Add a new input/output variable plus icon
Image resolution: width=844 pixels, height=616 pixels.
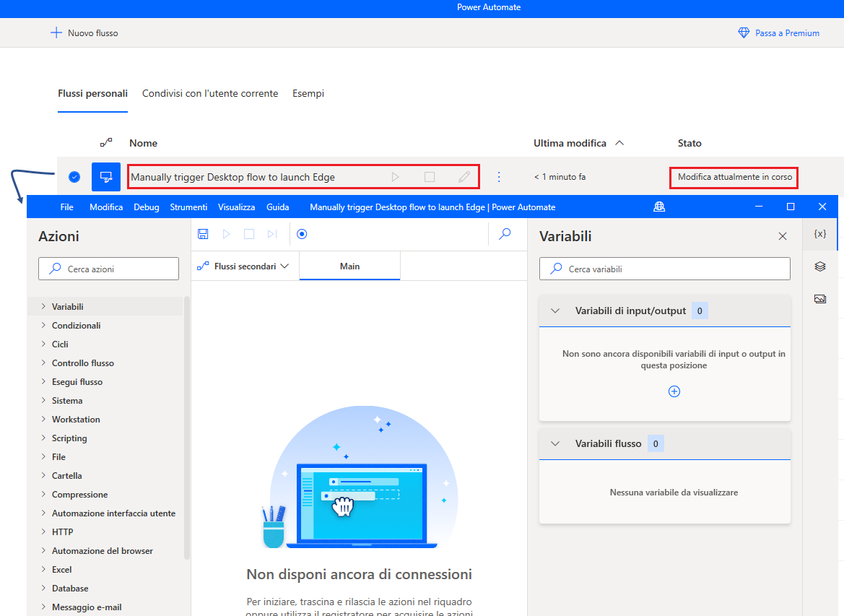point(674,391)
